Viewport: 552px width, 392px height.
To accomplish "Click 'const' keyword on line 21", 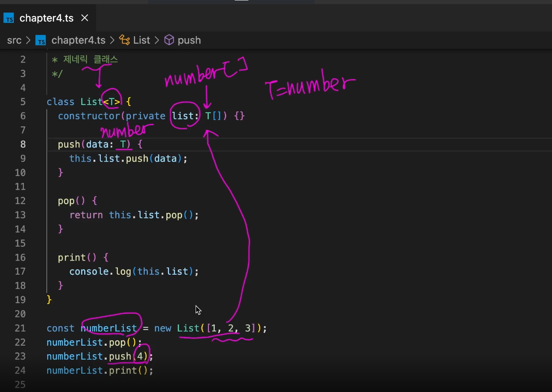I will coord(61,328).
